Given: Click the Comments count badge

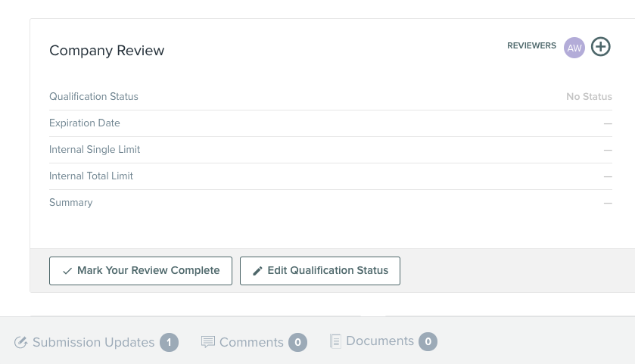Looking at the screenshot, I should point(297,343).
